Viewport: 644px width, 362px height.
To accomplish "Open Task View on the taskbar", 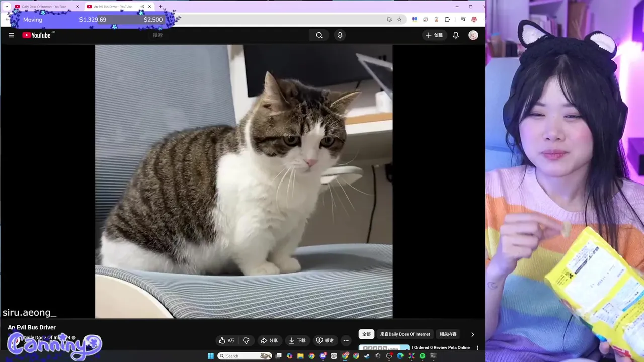I will [278, 356].
